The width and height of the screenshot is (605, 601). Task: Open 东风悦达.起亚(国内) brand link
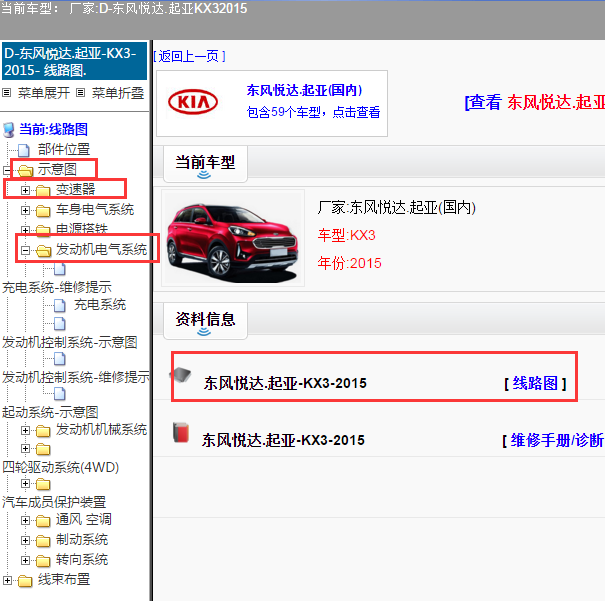click(x=304, y=90)
